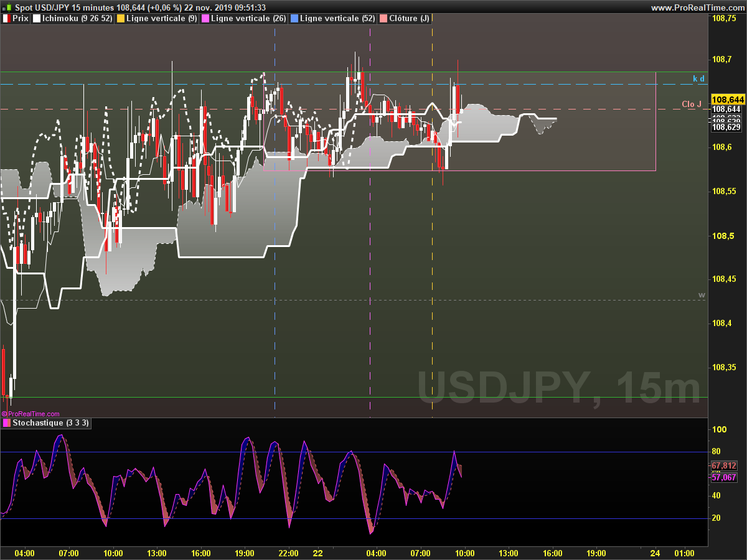Click the 'k d' label on chart

coord(699,78)
